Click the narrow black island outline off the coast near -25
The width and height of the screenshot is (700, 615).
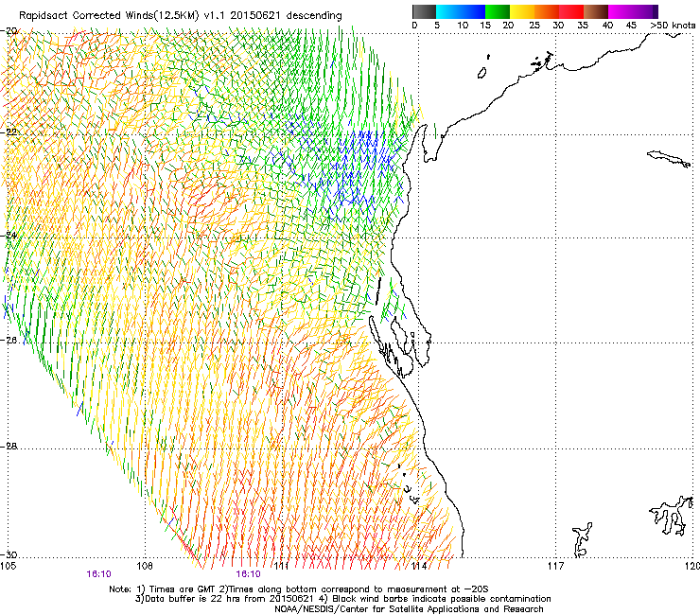click(x=378, y=290)
